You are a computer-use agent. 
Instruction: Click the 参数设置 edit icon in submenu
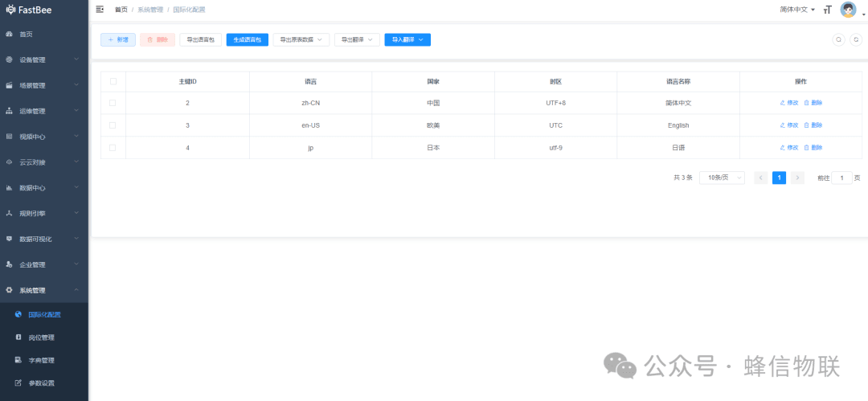tap(18, 383)
